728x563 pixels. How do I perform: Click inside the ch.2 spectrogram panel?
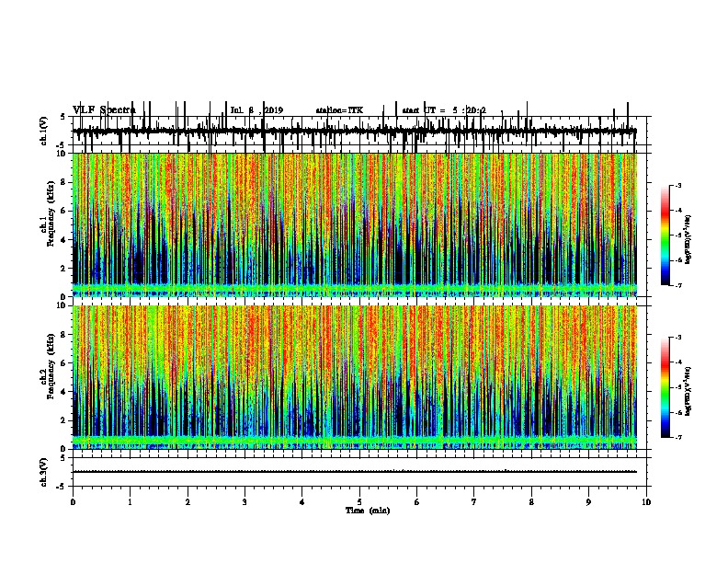[x=355, y=377]
